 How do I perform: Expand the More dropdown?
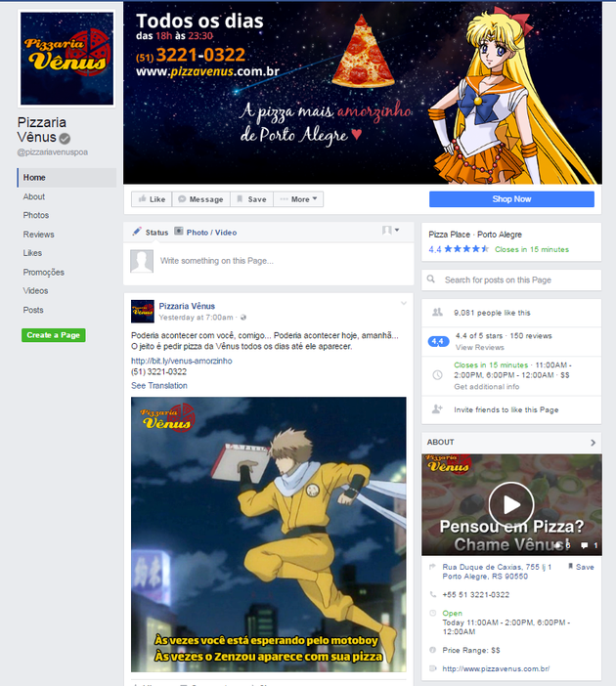coord(298,199)
